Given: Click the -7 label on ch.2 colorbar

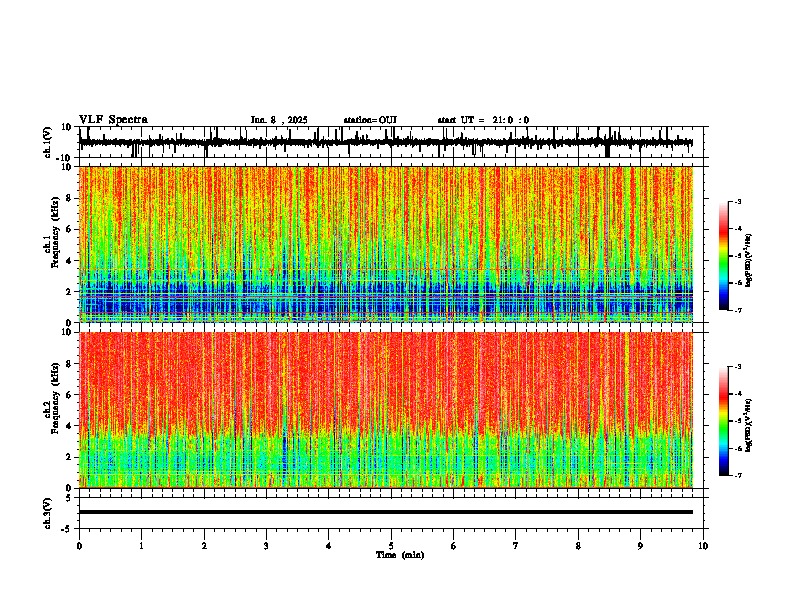Looking at the screenshot, I should pos(737,475).
